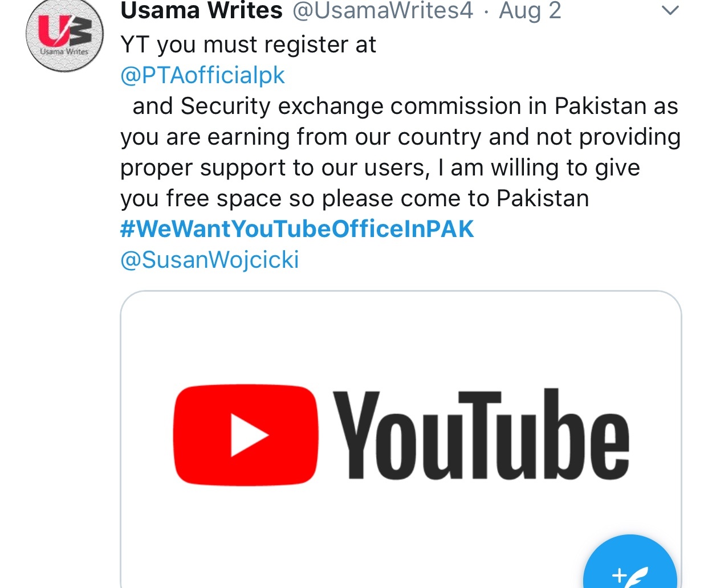Click the Usama Writes display name
The height and width of the screenshot is (588, 708).
point(202,10)
